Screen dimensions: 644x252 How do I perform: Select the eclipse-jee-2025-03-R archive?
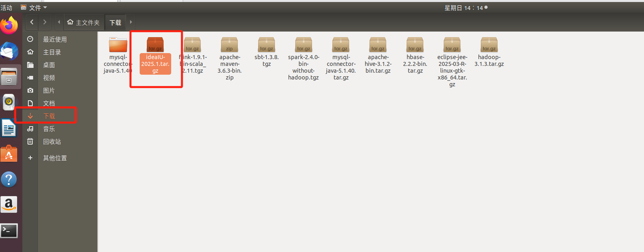point(452,45)
